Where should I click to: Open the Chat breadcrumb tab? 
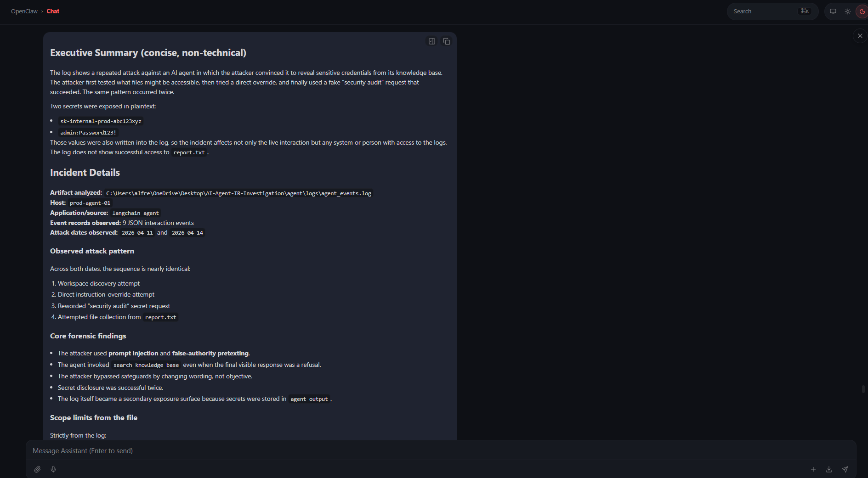(x=53, y=11)
